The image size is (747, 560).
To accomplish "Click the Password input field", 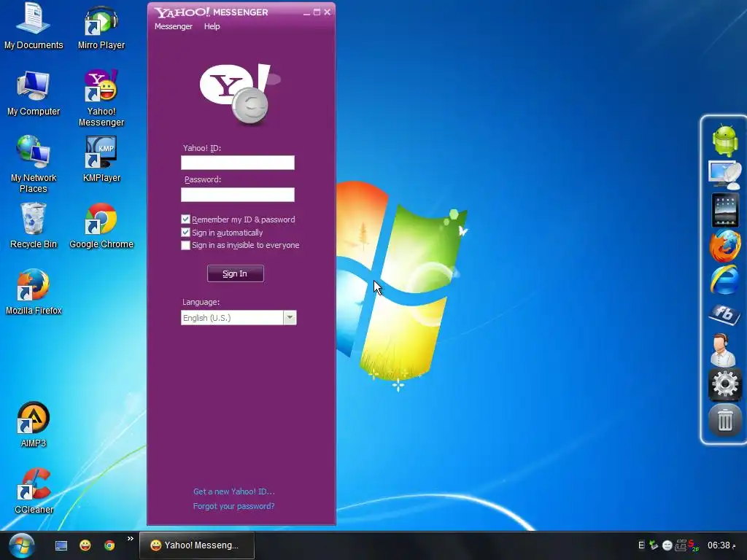I will click(238, 194).
